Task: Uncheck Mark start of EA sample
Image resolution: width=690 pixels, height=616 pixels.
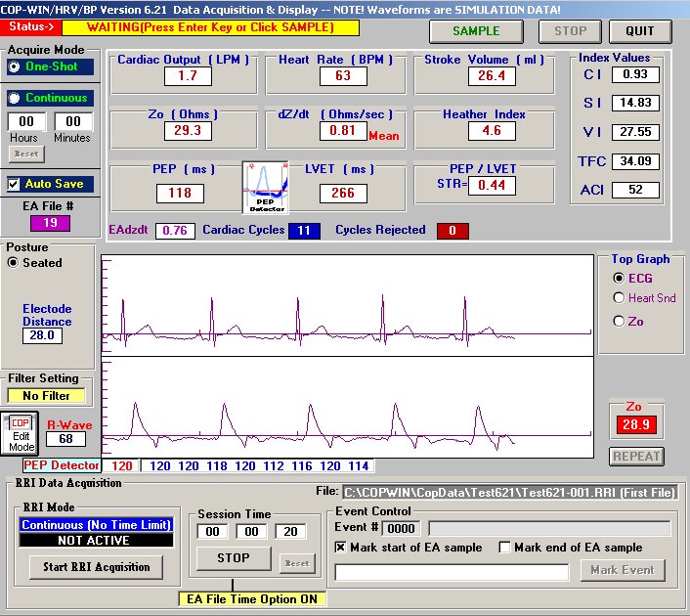Action: click(341, 548)
